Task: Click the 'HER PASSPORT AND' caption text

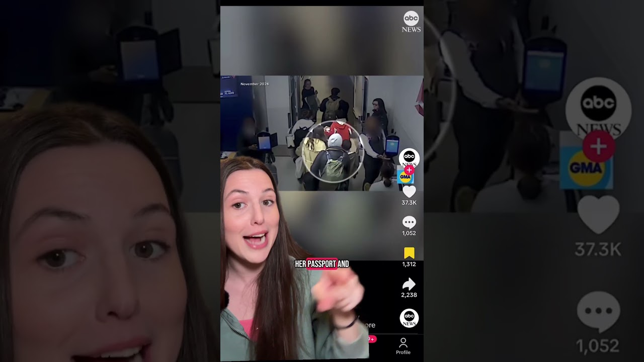Action: [322, 264]
